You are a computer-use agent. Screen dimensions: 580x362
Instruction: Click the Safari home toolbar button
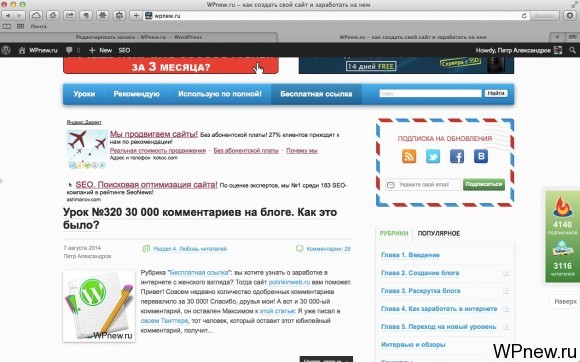pos(53,16)
